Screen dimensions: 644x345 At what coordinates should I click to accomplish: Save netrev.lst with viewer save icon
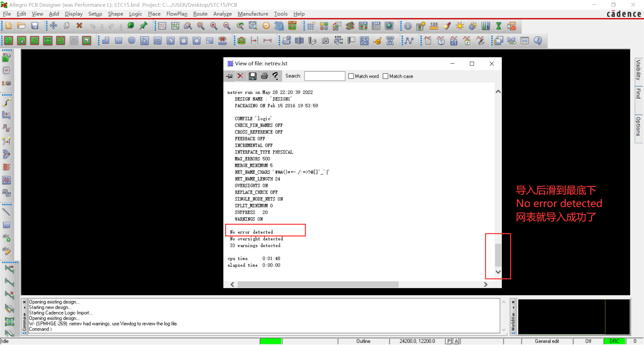click(253, 76)
